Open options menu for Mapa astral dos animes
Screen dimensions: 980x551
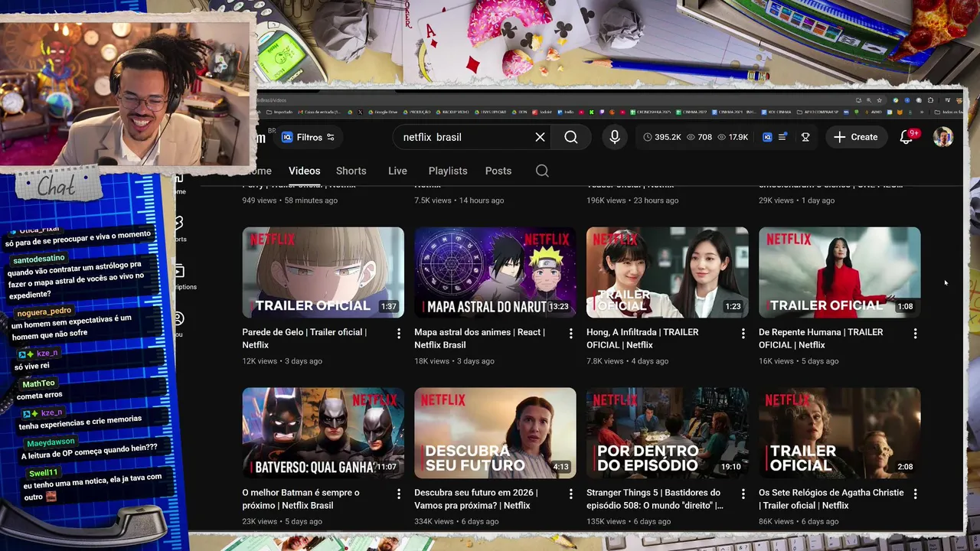(570, 334)
